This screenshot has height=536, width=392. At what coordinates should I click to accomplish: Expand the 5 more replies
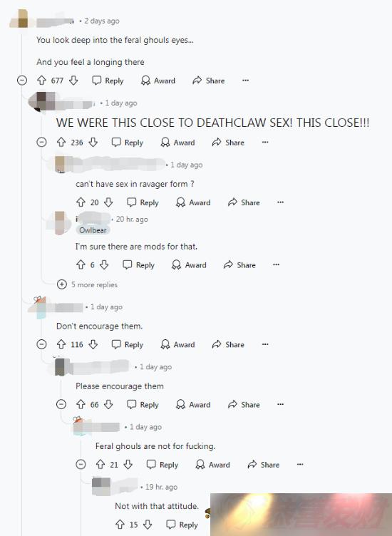pos(87,284)
